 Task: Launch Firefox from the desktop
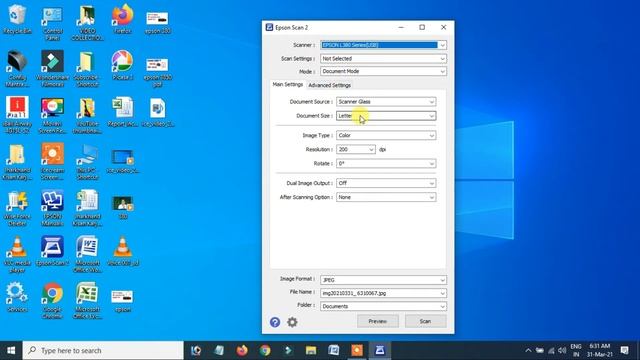pyautogui.click(x=122, y=20)
